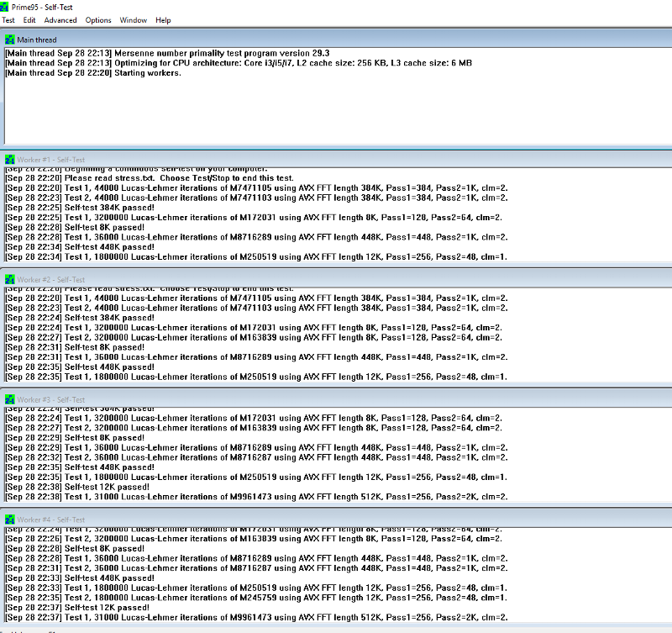Select Worker #2's 'Self-test 384K passed!' line

[x=80, y=318]
